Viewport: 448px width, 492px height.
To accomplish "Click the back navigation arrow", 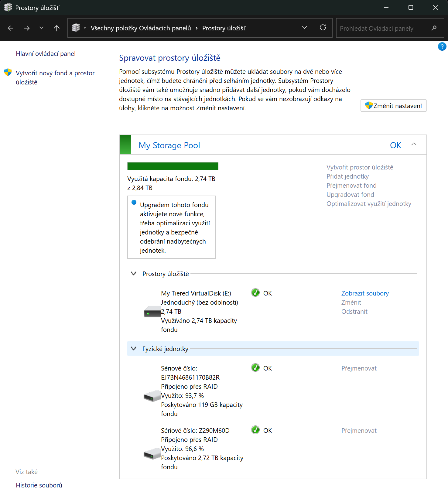I will click(x=11, y=28).
